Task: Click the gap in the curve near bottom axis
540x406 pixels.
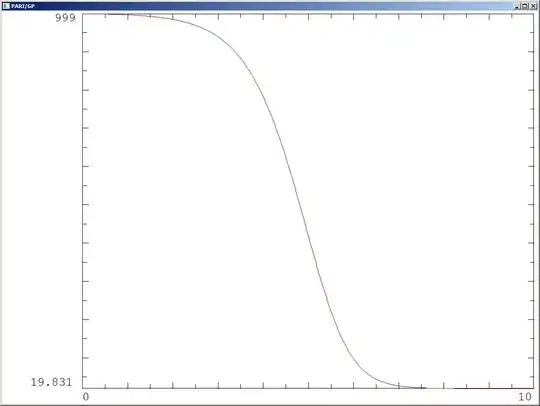Action: (440, 388)
